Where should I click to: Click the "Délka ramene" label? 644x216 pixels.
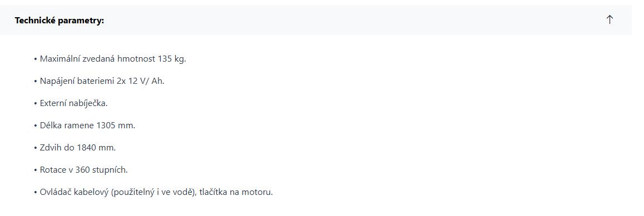tap(67, 125)
